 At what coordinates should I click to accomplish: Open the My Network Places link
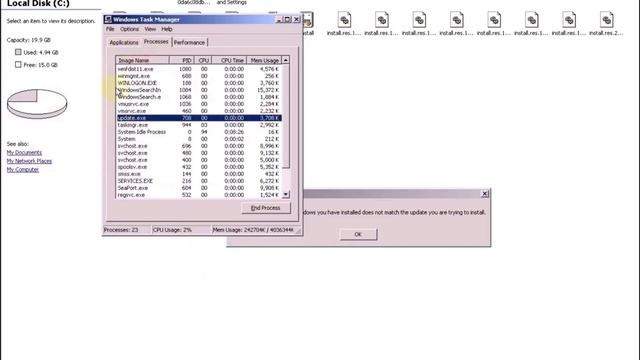tap(29, 161)
